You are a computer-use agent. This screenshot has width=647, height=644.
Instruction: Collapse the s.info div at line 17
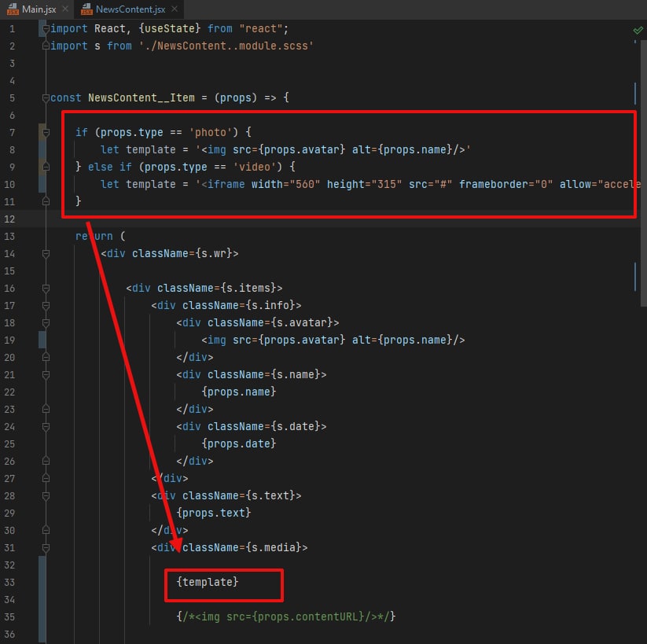[x=46, y=305]
